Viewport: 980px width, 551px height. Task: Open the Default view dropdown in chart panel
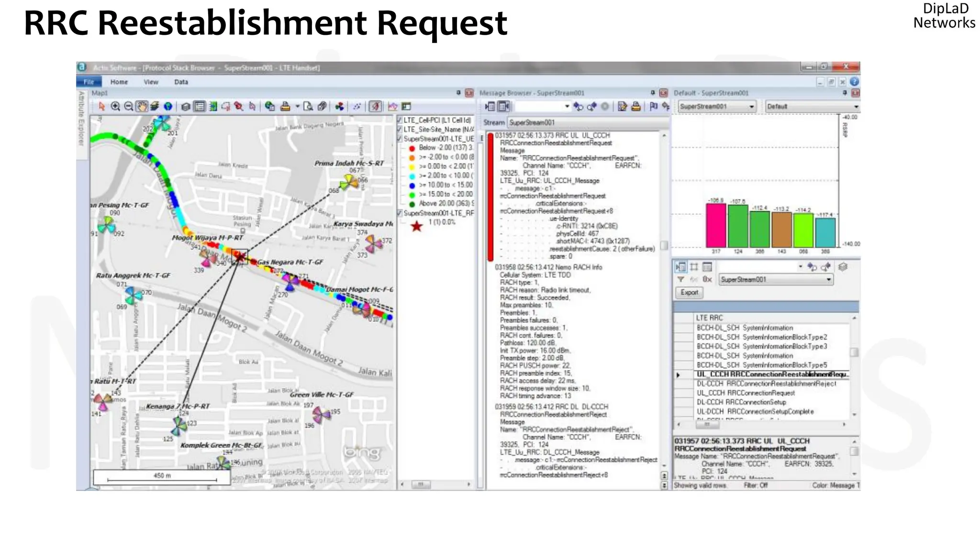coord(813,106)
